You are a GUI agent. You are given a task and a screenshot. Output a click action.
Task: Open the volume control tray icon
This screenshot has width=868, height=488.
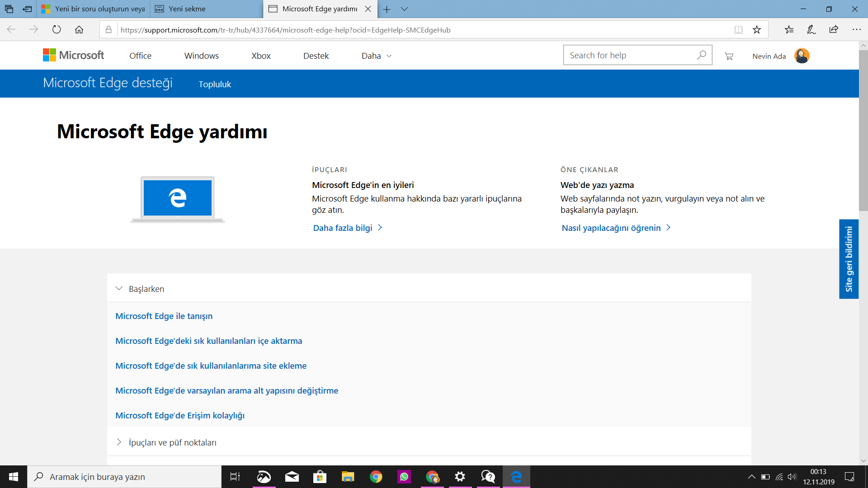[792, 477]
